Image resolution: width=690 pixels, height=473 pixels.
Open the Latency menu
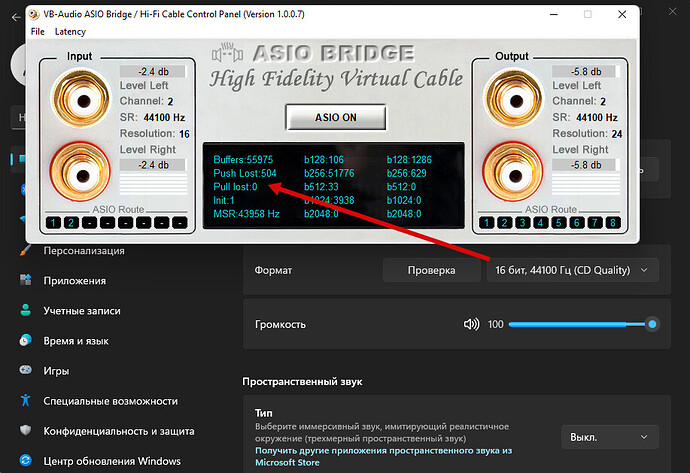pos(70,32)
